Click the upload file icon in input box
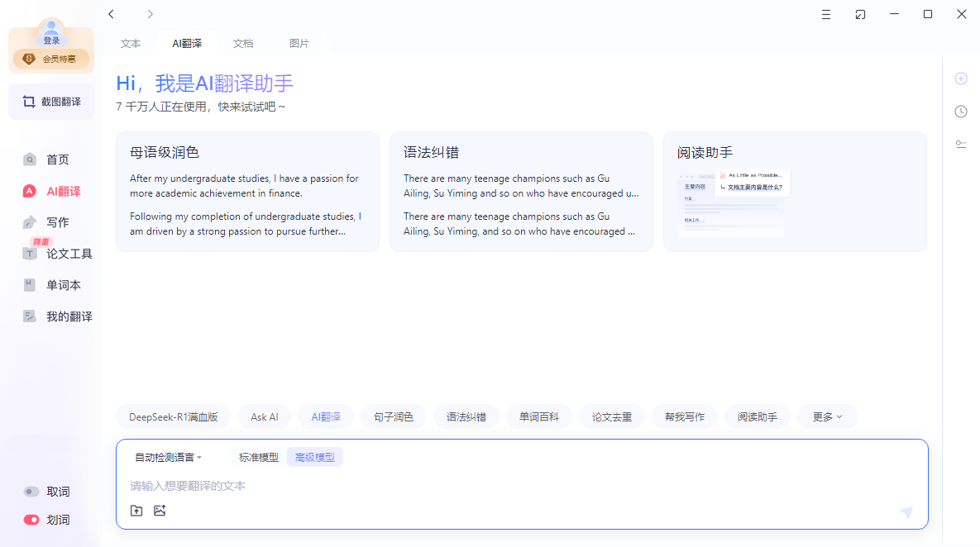Viewport: 980px width, 547px height. coord(136,511)
